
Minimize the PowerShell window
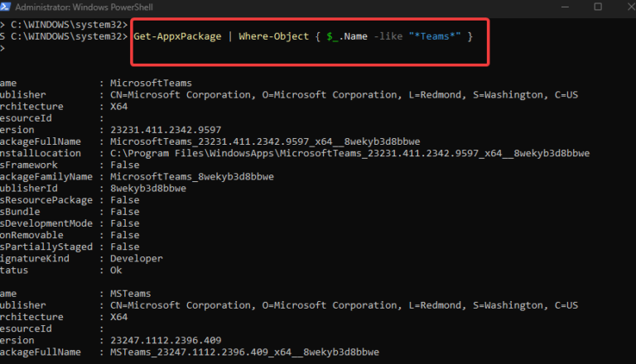point(565,7)
